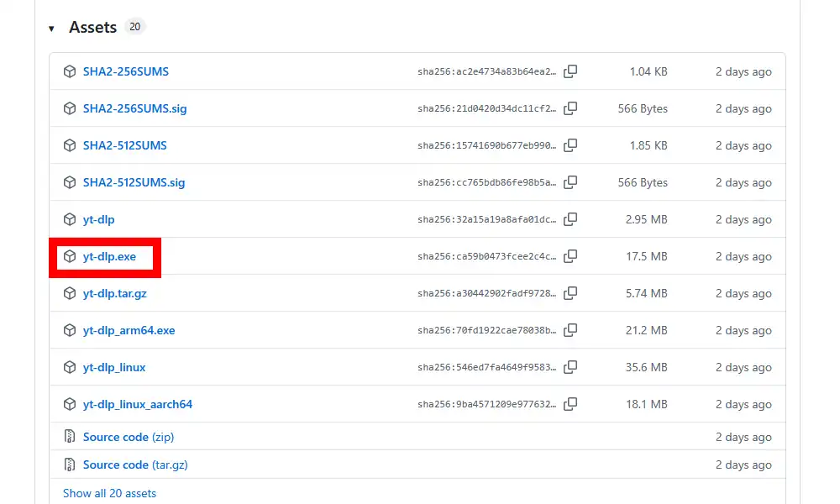Viewport: 840px width, 504px height.
Task: Click Show all 20 assets
Action: pos(109,493)
